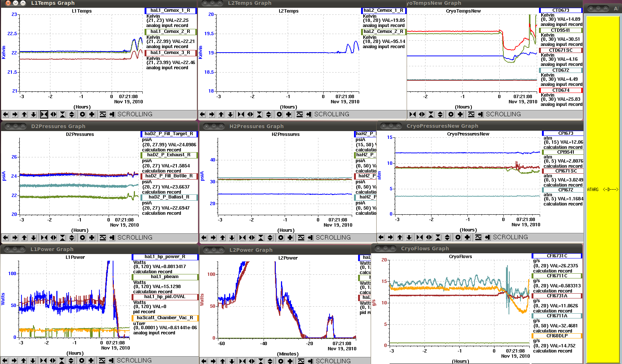This screenshot has height=364, width=622.
Task: Click the plus icon in H2Pressures toolbar
Action: pos(290,238)
